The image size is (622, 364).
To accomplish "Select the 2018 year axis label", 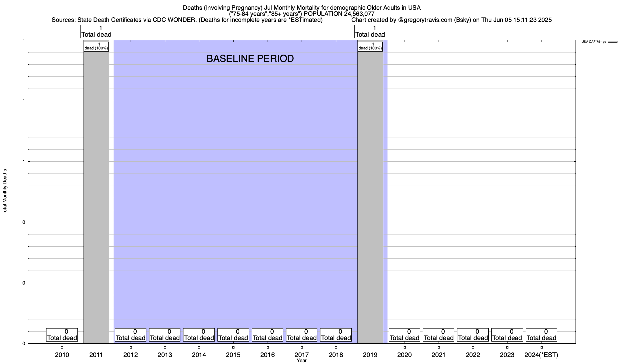I will [x=336, y=355].
